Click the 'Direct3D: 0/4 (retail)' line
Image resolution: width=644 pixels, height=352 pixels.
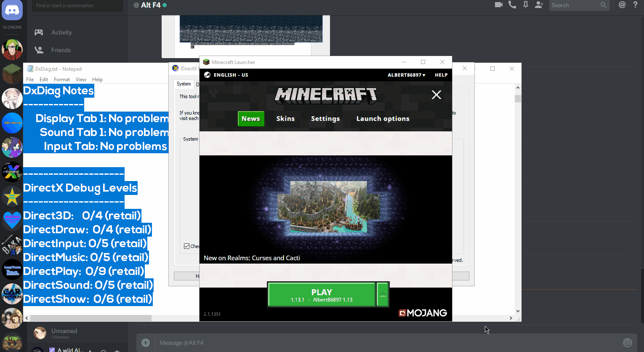click(82, 216)
